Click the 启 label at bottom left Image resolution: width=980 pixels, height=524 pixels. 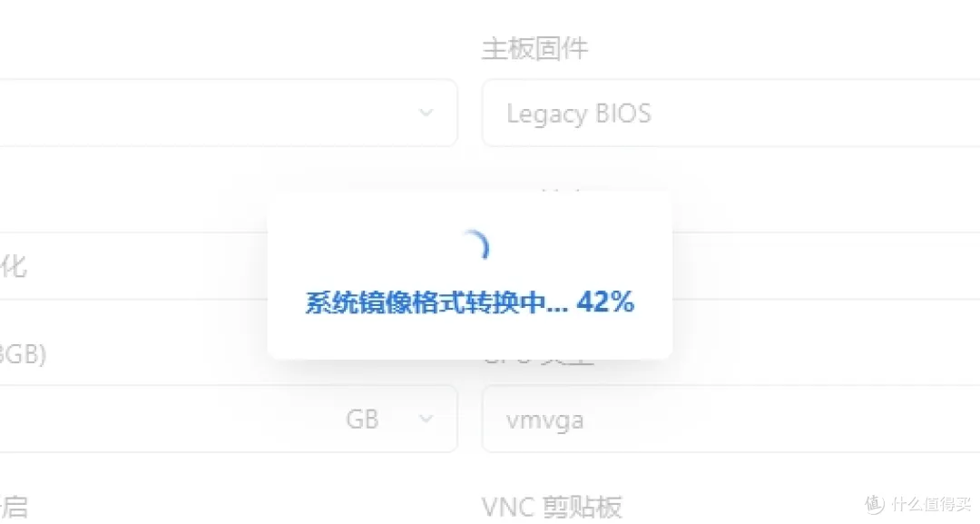coord(13,507)
